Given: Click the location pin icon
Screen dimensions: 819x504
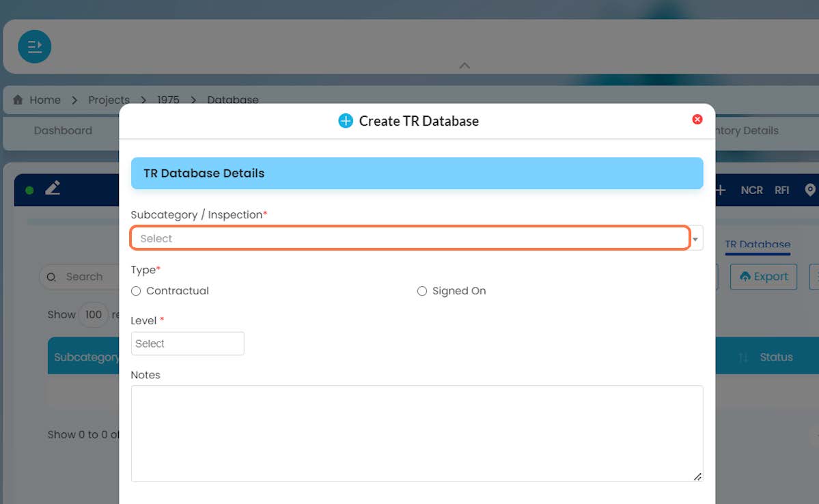Looking at the screenshot, I should tap(809, 190).
